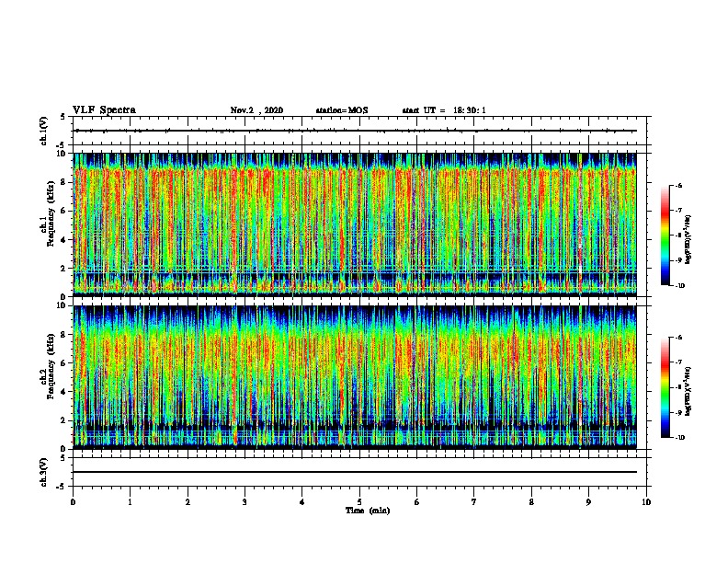Click time axis tick label "1"
The image size is (728, 563).
tap(130, 502)
